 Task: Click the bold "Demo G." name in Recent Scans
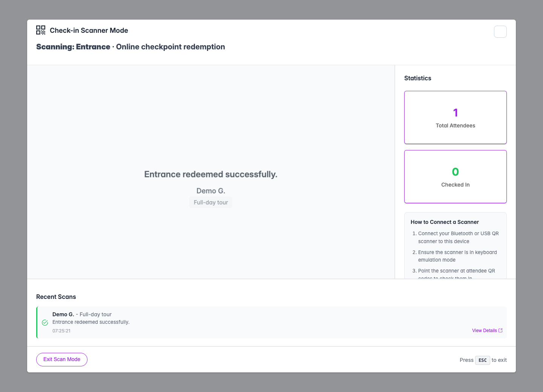(x=63, y=314)
